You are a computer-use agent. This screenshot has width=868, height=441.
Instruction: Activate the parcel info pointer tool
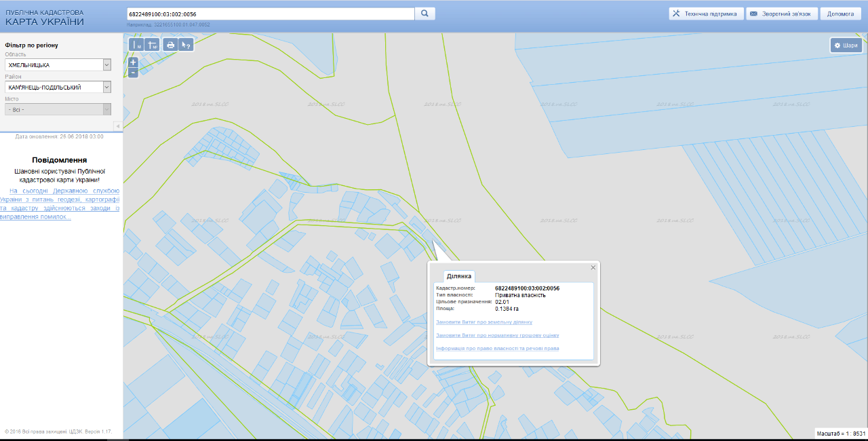pos(185,45)
